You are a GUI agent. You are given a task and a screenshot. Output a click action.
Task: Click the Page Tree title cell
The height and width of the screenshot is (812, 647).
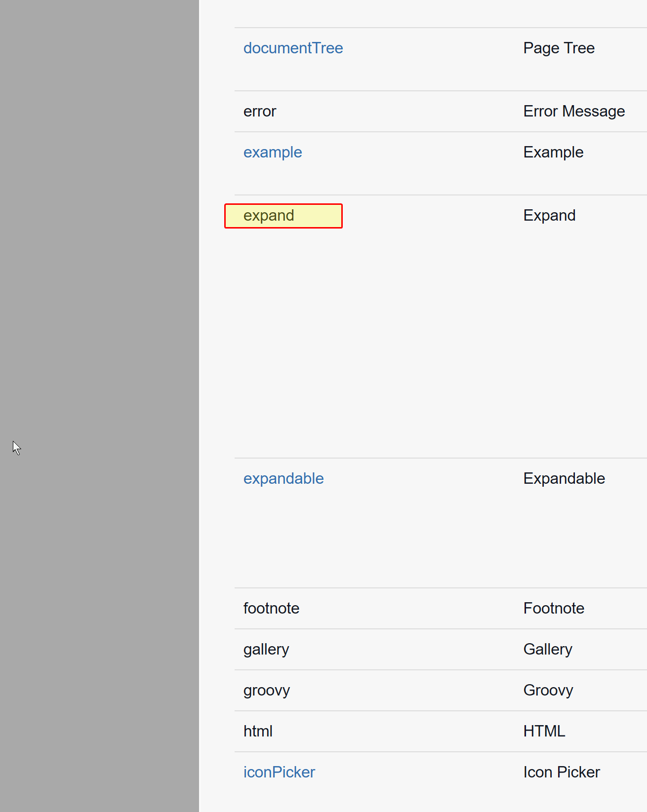coord(559,48)
